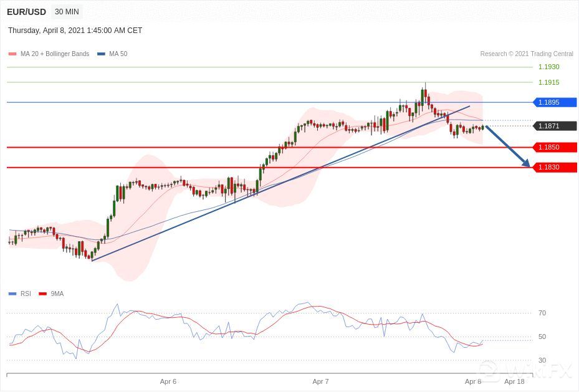The height and width of the screenshot is (392, 579).
Task: Click the MA 20 + Bollinger Bands legend swatch
Action: [12, 54]
